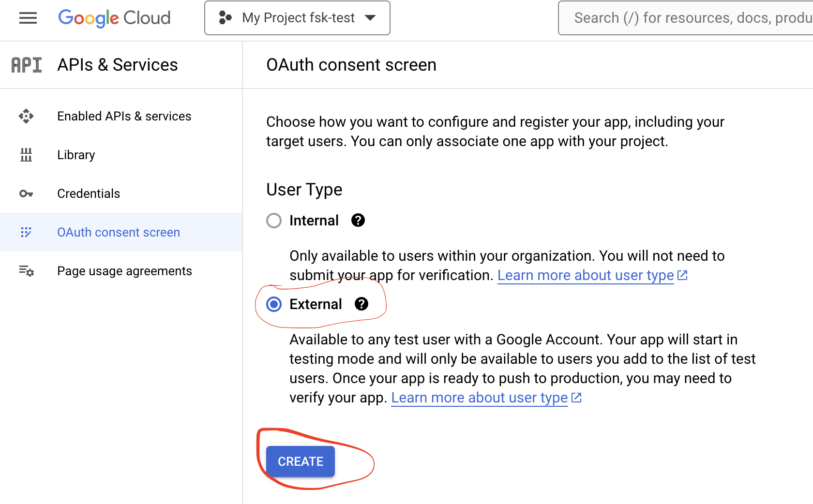Open Page usage agreements
Image resolution: width=813 pixels, height=504 pixels.
[x=124, y=271]
